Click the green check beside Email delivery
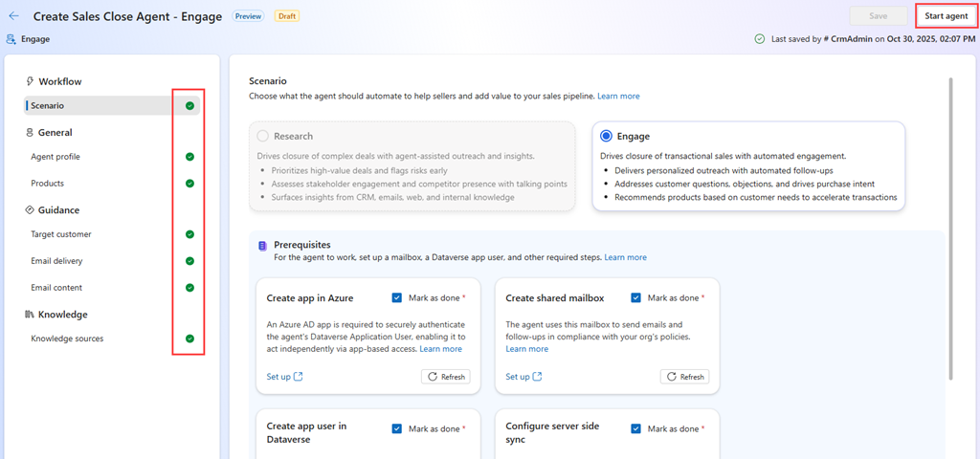This screenshot has height=459, width=980. pyautogui.click(x=190, y=261)
